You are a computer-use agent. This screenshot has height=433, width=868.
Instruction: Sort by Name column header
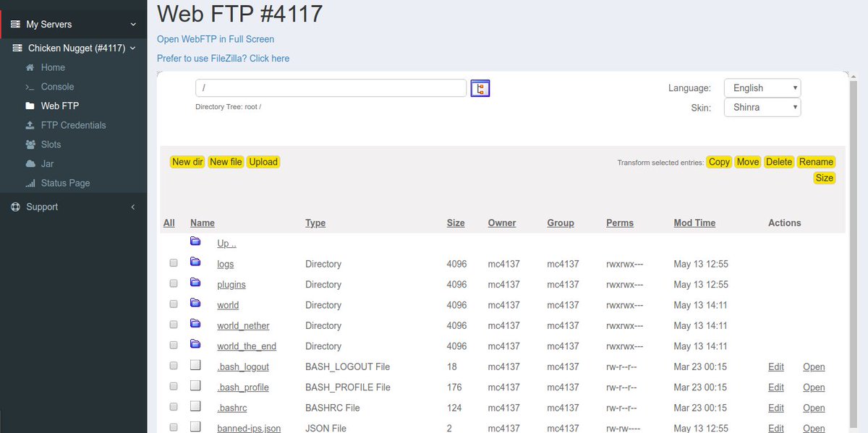tap(203, 223)
